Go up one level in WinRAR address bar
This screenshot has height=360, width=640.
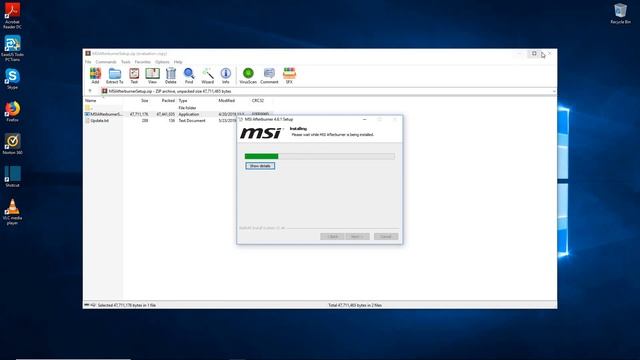coord(90,91)
